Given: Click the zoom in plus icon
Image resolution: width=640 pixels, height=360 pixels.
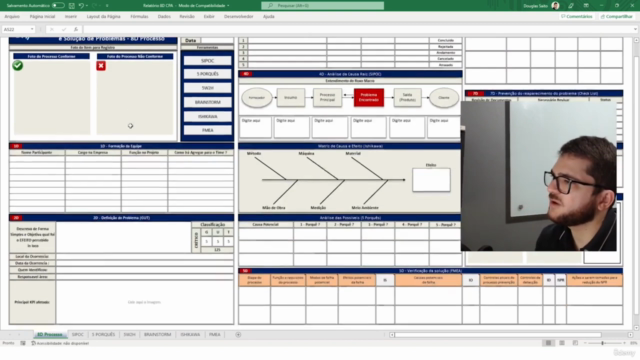Looking at the screenshot, I should click(x=624, y=343).
